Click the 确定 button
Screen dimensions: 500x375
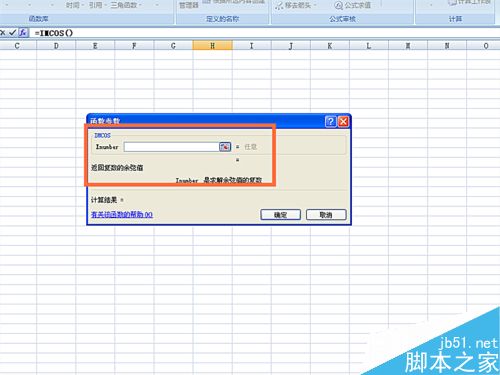point(280,215)
